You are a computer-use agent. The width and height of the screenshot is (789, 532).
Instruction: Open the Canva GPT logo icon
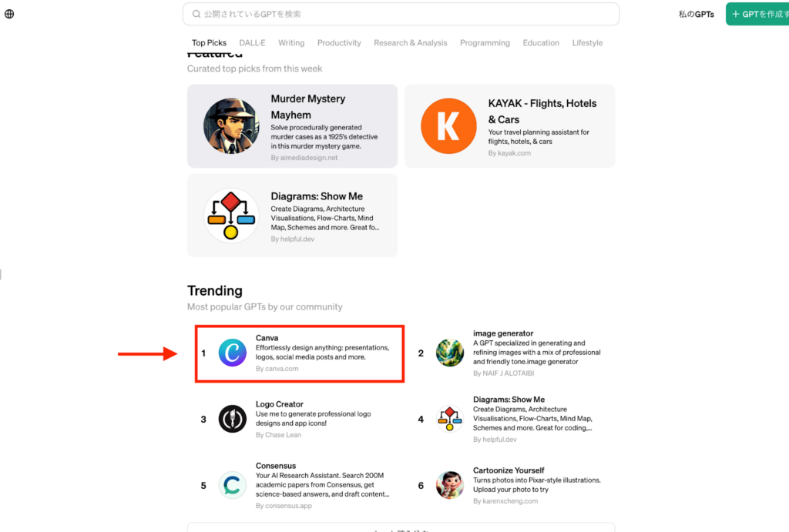click(x=232, y=353)
